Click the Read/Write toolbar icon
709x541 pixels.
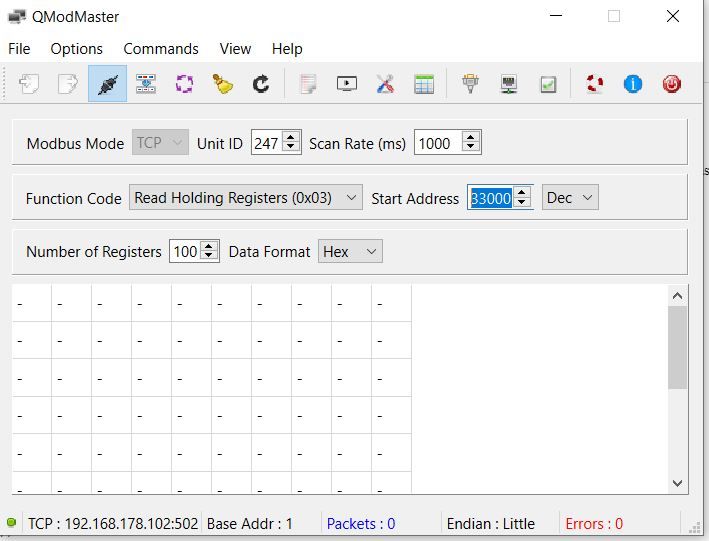point(146,84)
